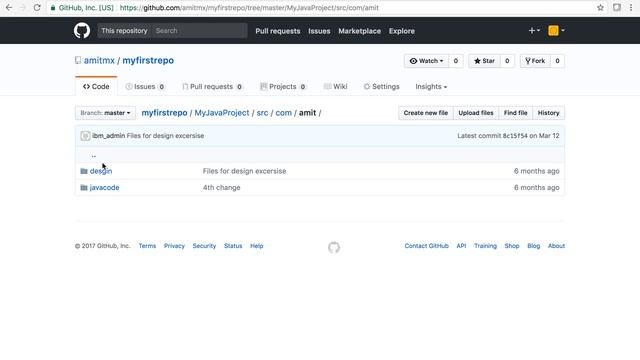Click the folder icon beside desgin

click(84, 171)
